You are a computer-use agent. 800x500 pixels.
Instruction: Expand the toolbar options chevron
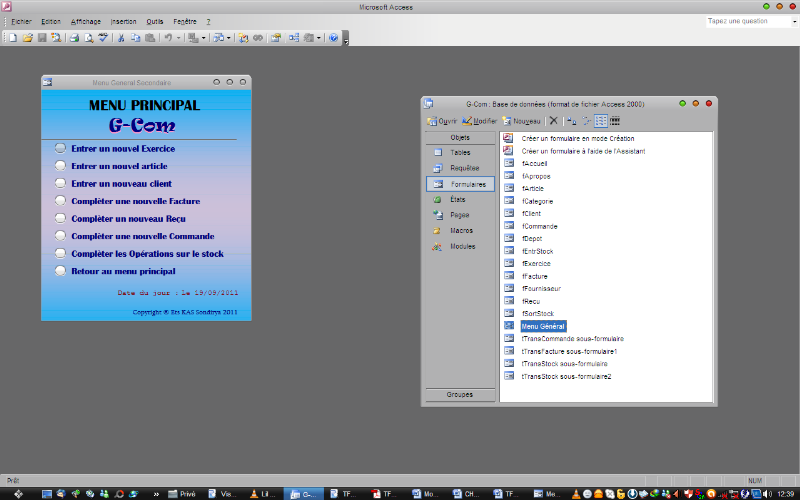coord(346,40)
